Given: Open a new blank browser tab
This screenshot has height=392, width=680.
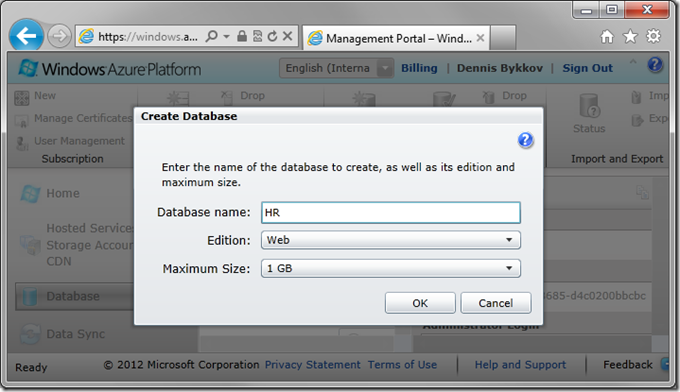Looking at the screenshot, I should (x=503, y=38).
